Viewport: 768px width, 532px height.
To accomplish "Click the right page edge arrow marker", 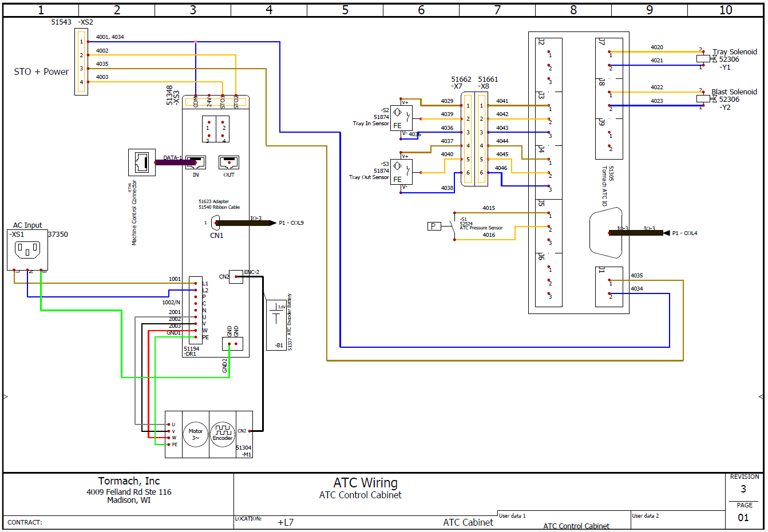I will point(761,396).
